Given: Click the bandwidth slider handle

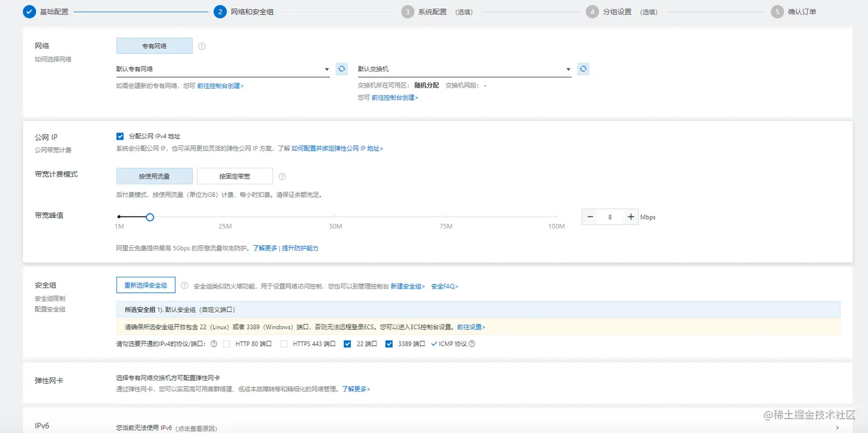Looking at the screenshot, I should click(x=150, y=217).
